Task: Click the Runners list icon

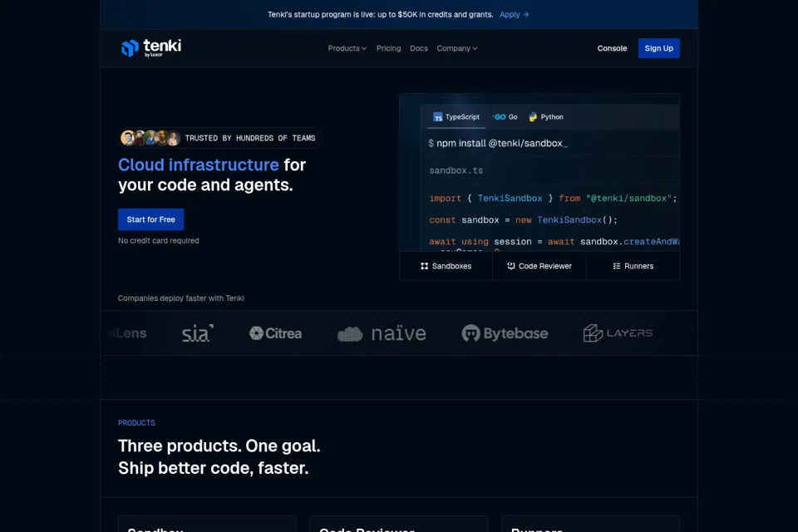Action: (616, 266)
